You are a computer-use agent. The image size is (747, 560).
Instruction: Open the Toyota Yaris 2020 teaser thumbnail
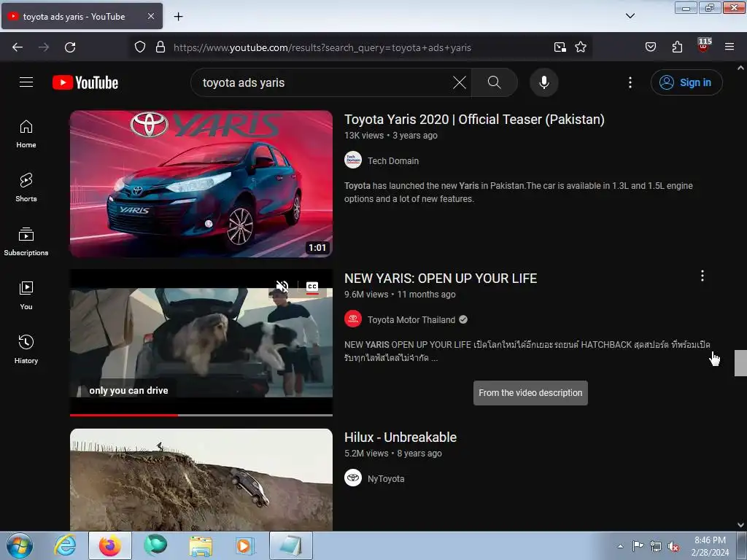click(201, 184)
